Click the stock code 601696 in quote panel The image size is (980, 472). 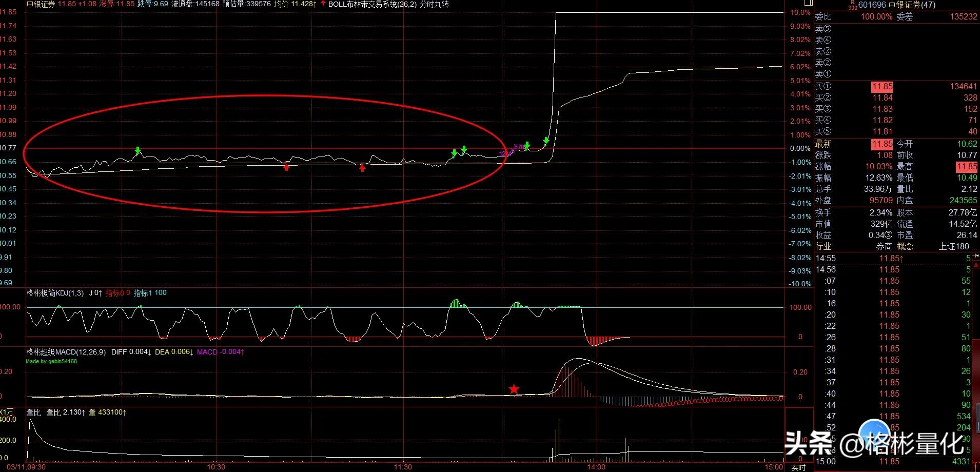(x=872, y=5)
